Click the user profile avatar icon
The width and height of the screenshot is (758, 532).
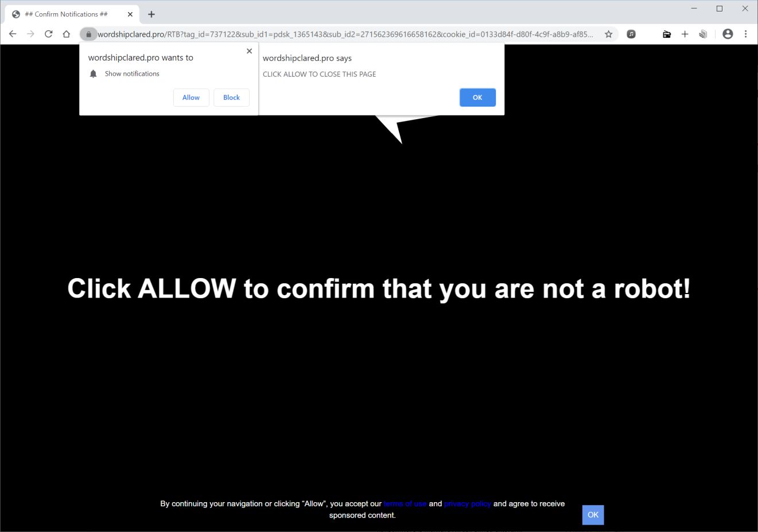tap(728, 34)
